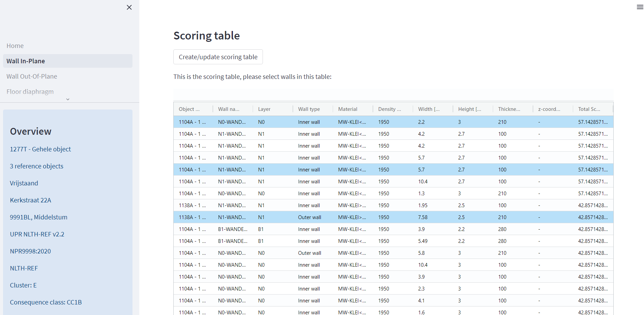Click '1277T - Gehele object' in Overview
The width and height of the screenshot is (644, 315).
[x=40, y=149]
